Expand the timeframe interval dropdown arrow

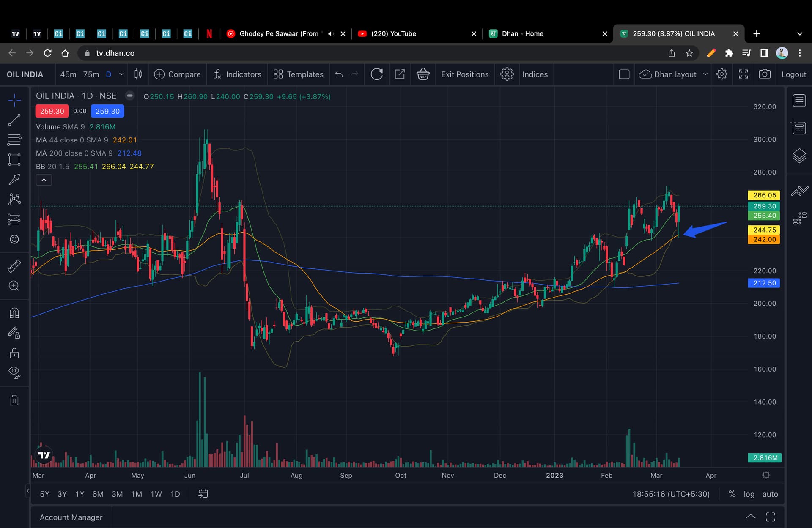122,74
